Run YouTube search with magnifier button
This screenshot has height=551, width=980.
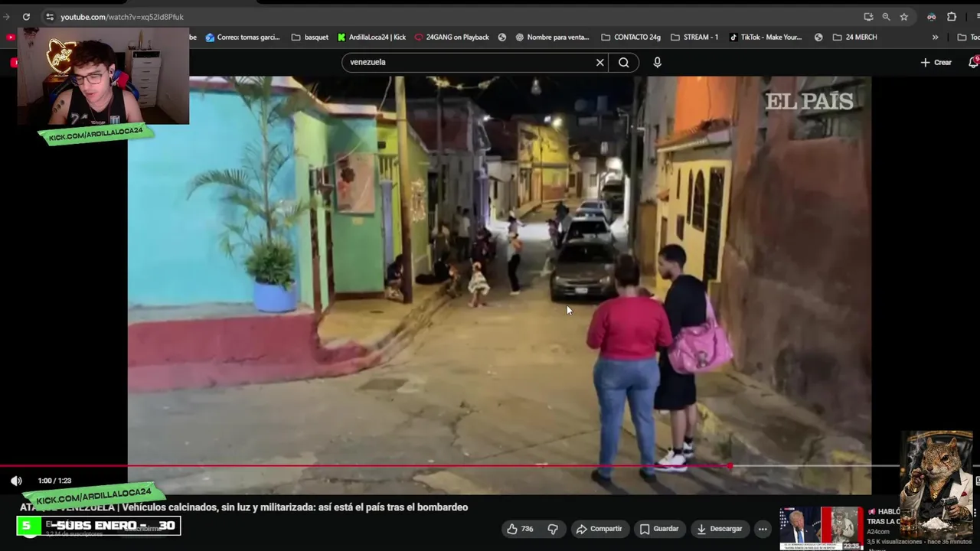click(624, 63)
